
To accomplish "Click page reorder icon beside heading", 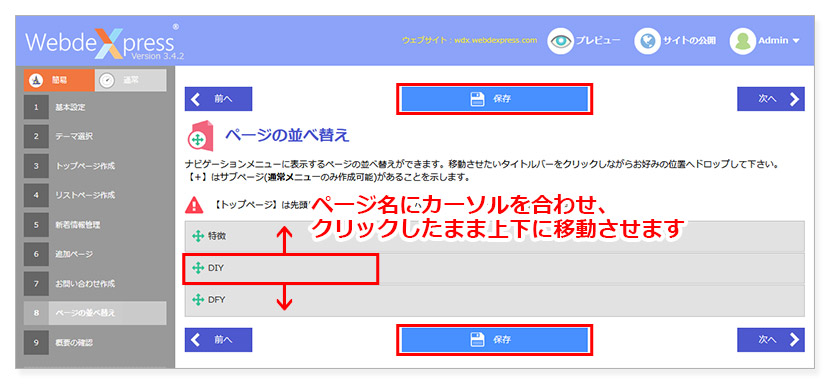I will tap(200, 137).
